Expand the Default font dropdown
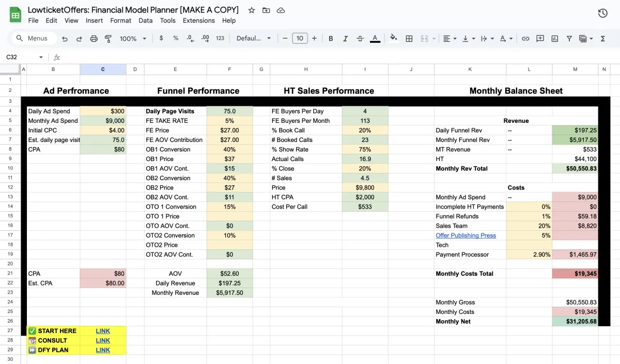 (x=253, y=38)
